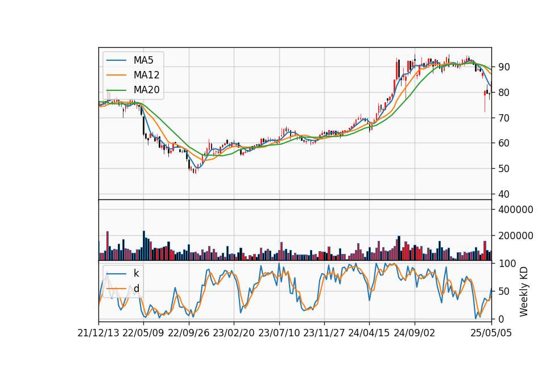This screenshot has height=392, width=546.
Task: Click the Weekly KD axis label
Action: [x=523, y=291]
